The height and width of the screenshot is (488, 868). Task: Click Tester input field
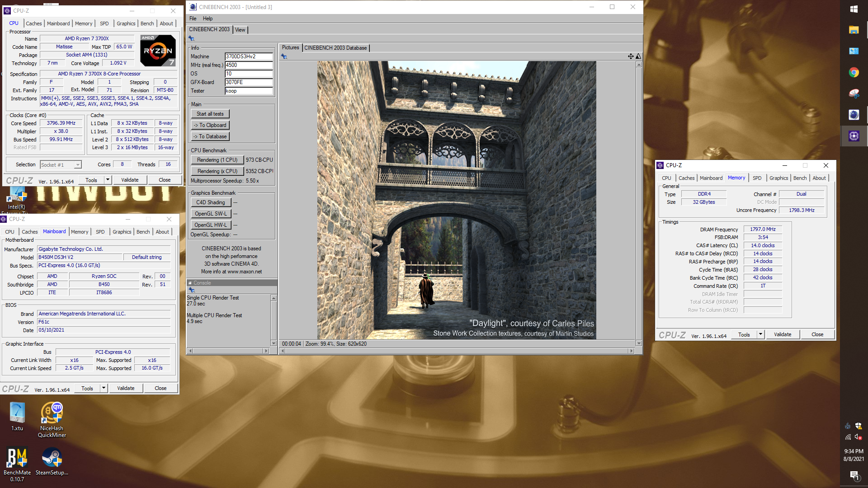click(x=249, y=91)
